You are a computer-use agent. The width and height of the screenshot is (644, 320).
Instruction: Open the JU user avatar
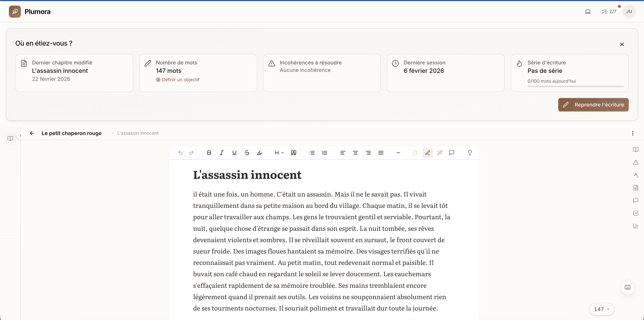click(x=629, y=12)
